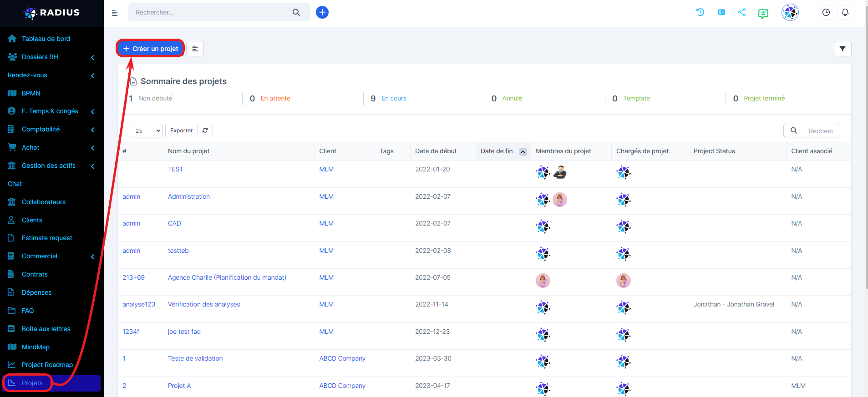Filter by Annulé status

click(512, 98)
